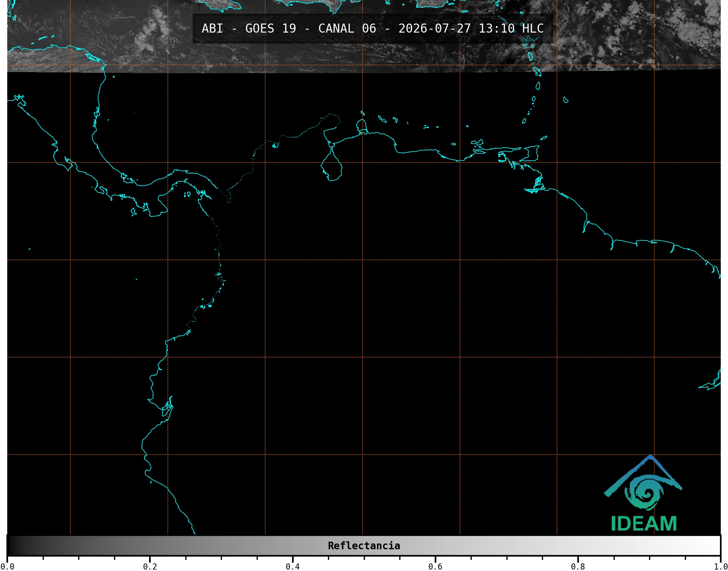Click the 0.0 colorbar tick label

(x=7, y=566)
